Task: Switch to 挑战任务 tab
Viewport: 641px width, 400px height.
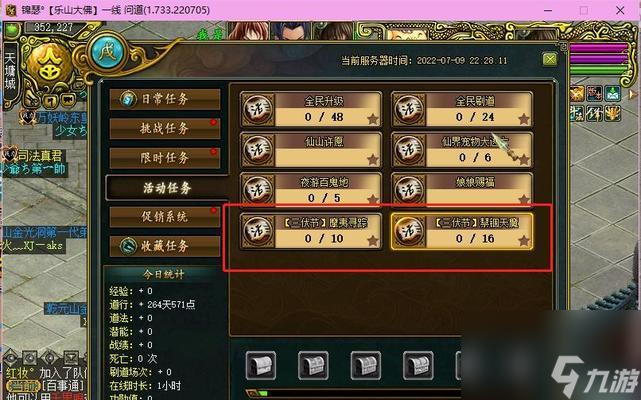Action: click(x=165, y=128)
